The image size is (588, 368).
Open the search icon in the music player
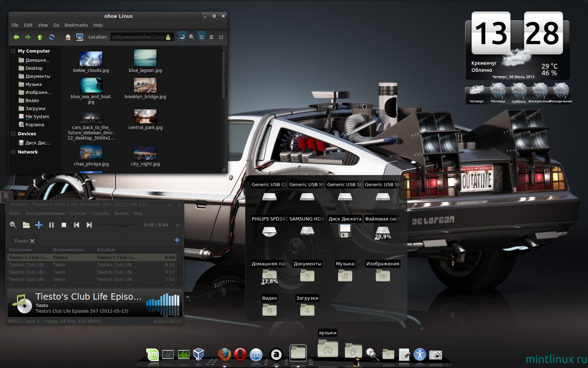click(x=13, y=225)
